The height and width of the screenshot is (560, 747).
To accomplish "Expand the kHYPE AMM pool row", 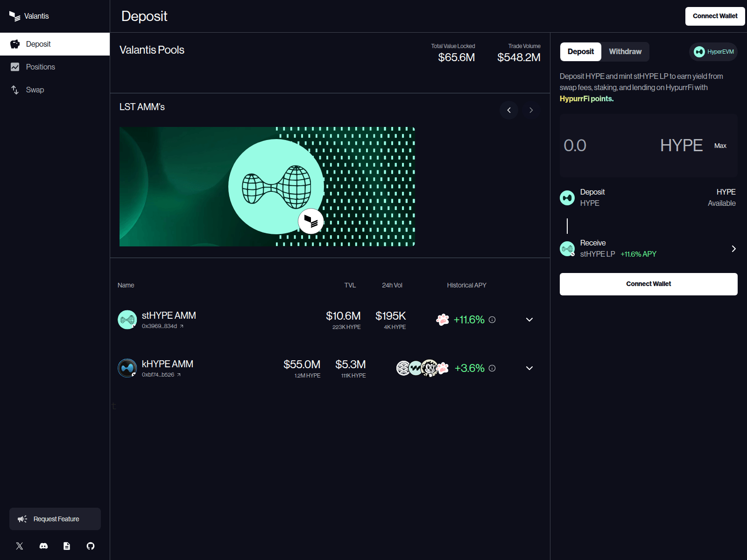I will 529,368.
